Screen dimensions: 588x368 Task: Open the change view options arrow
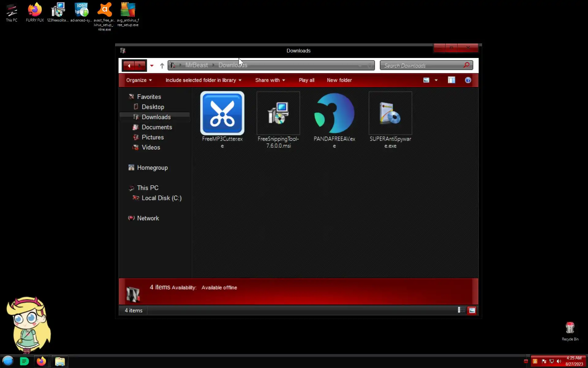(436, 80)
